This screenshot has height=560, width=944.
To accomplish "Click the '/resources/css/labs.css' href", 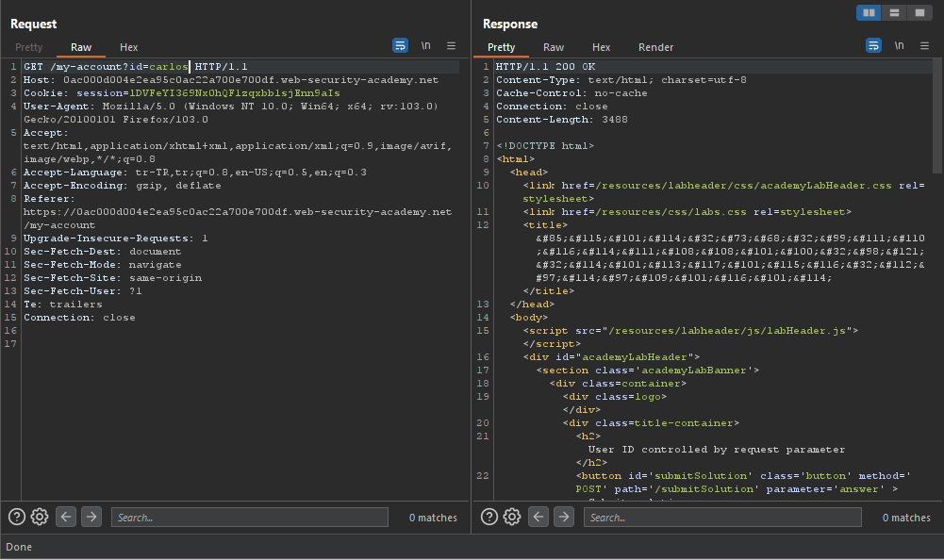I will click(x=671, y=212).
